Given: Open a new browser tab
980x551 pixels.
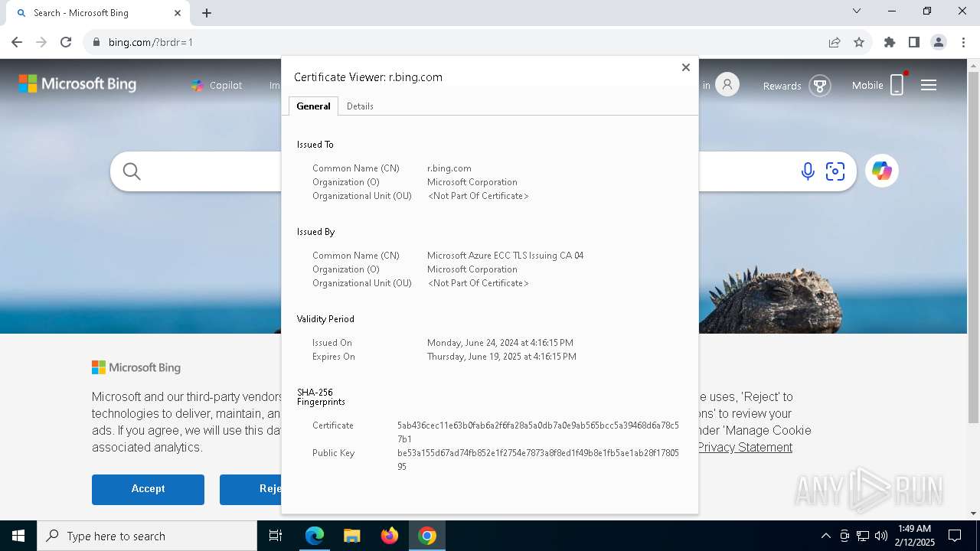Looking at the screenshot, I should click(x=207, y=13).
